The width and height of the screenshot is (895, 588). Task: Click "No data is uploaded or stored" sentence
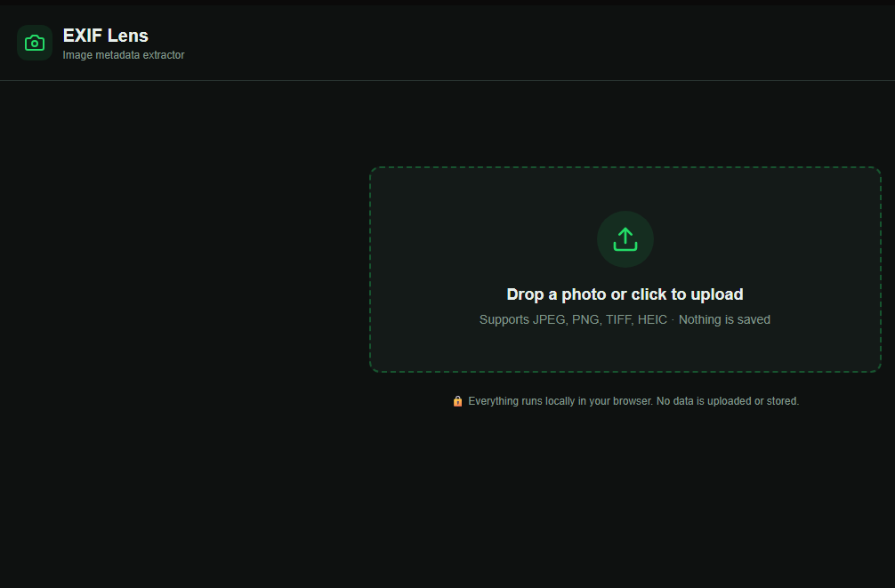728,401
